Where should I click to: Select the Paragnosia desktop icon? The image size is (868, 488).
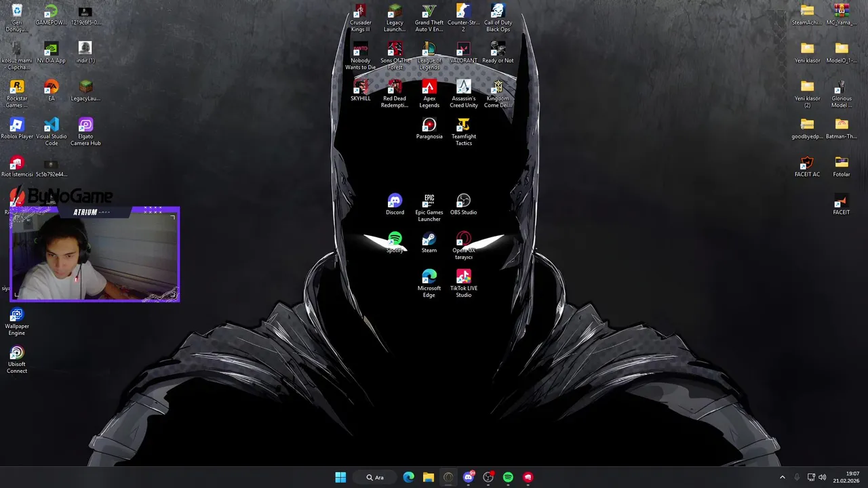click(x=429, y=128)
